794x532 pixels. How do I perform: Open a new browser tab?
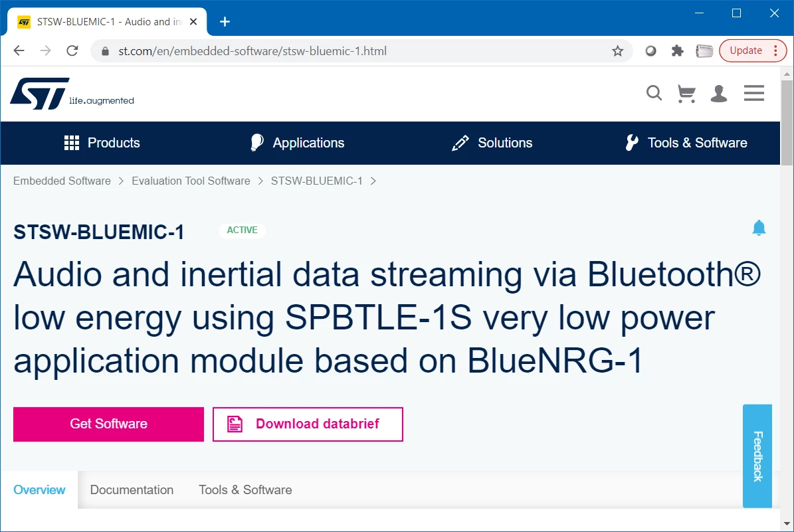pyautogui.click(x=225, y=22)
